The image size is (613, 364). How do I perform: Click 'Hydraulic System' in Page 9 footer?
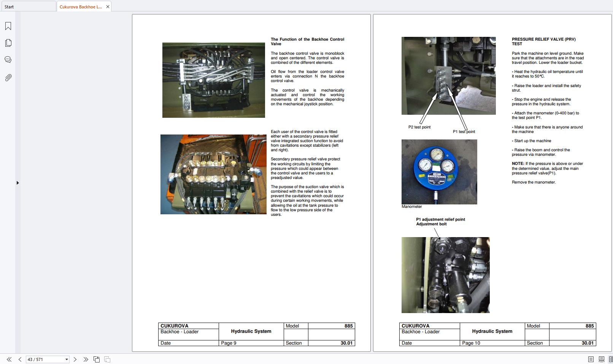coord(251,331)
